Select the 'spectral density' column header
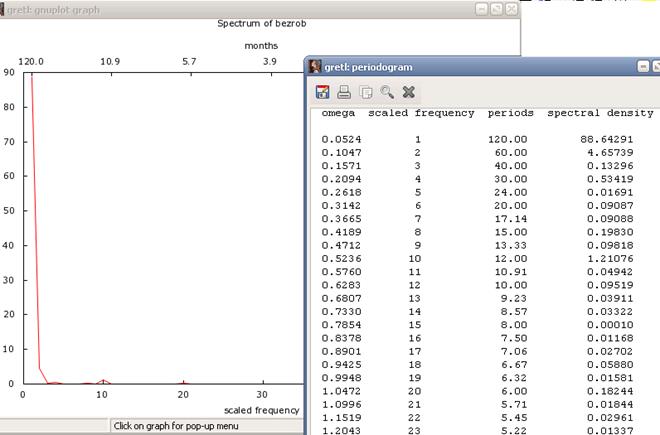660x435 pixels. pos(600,113)
